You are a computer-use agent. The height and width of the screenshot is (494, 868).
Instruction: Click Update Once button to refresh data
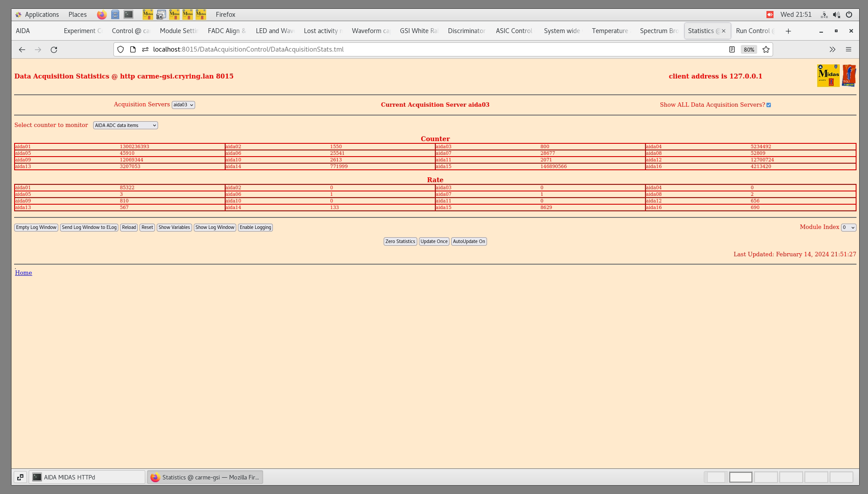pyautogui.click(x=434, y=241)
